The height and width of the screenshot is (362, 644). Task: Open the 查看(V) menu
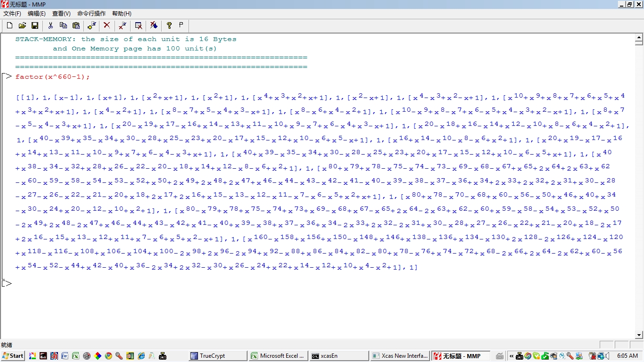pos(61,14)
